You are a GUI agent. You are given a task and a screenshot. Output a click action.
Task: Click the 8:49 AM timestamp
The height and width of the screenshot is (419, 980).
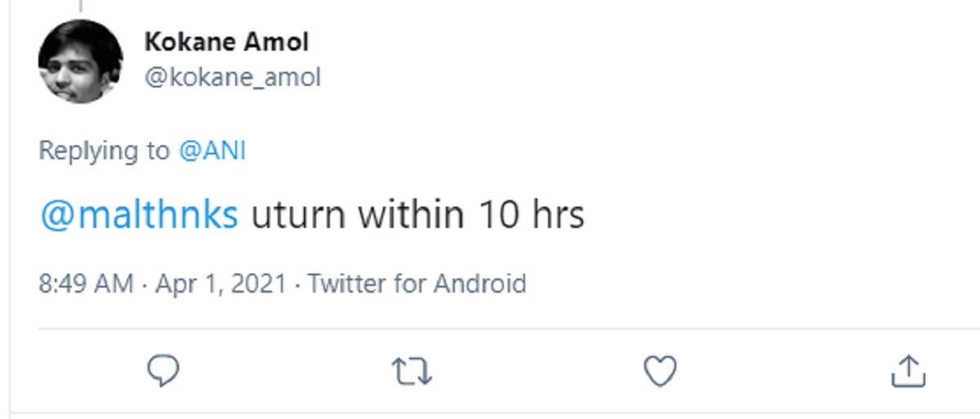click(x=86, y=284)
